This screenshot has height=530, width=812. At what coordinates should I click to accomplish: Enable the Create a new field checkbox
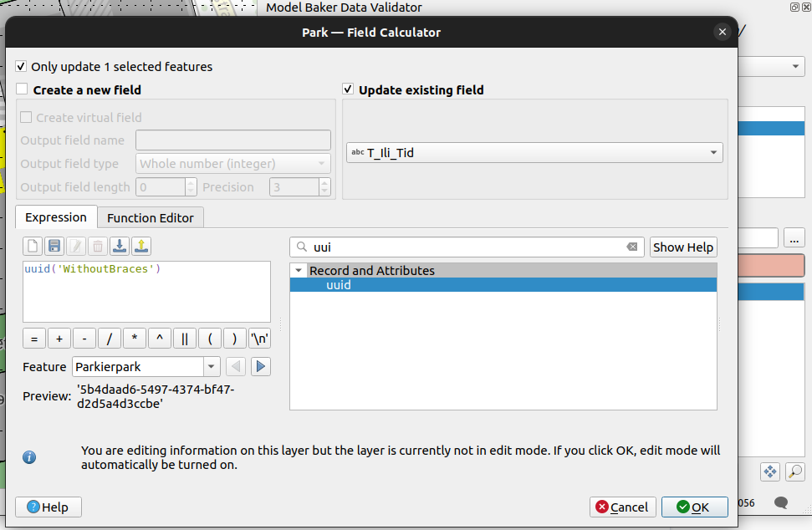[x=22, y=89]
